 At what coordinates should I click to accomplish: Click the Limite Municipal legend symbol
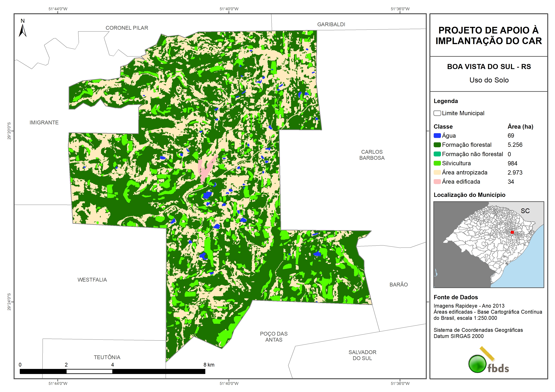(x=437, y=113)
